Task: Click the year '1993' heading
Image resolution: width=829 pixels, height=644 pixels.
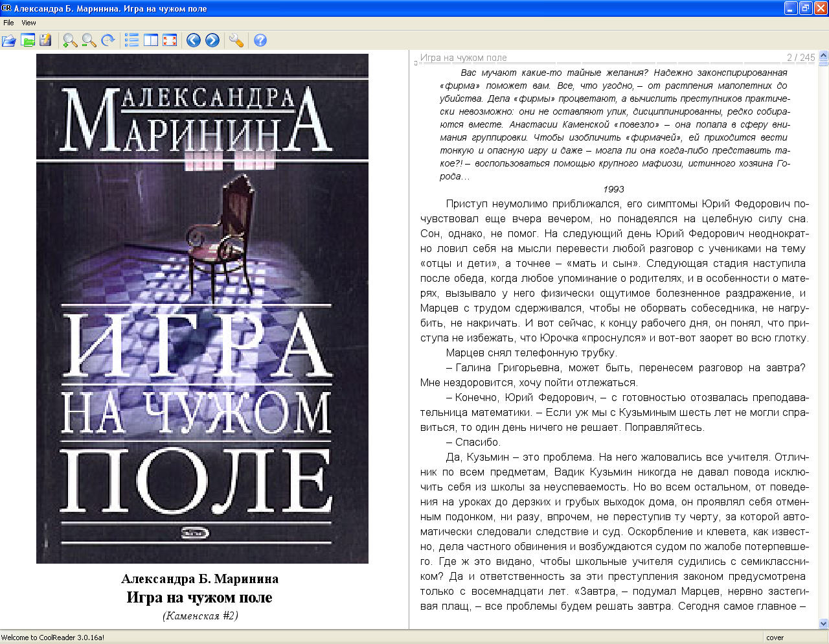Action: pos(613,189)
